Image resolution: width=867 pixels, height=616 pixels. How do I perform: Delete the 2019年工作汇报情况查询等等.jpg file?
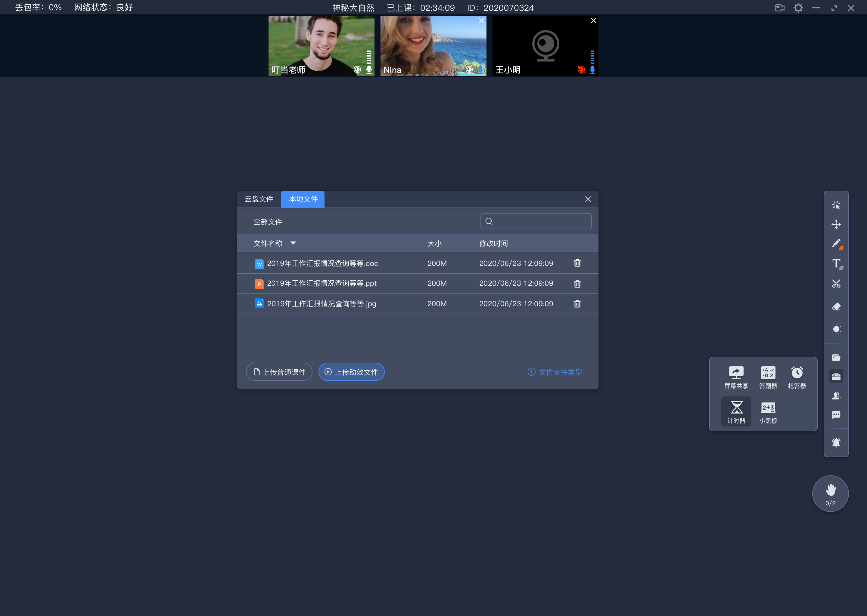coord(577,303)
